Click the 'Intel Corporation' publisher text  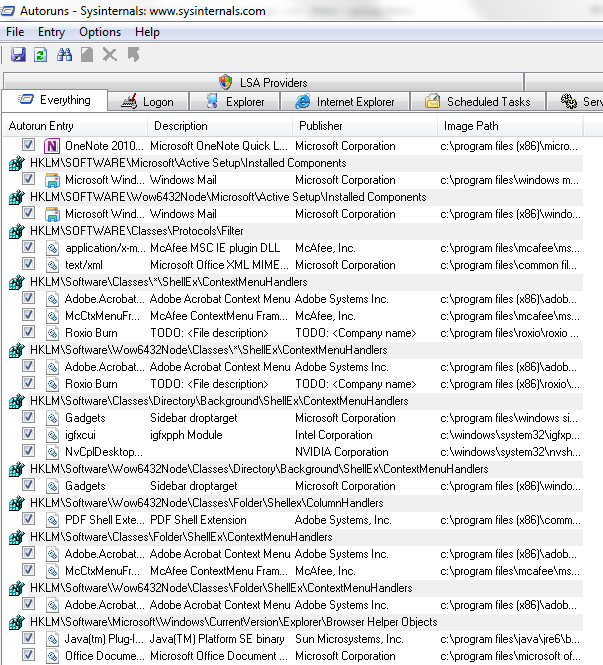(x=334, y=435)
